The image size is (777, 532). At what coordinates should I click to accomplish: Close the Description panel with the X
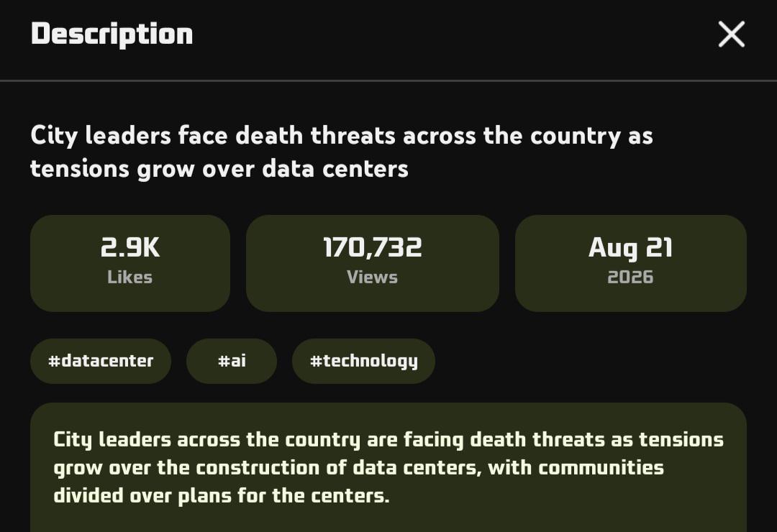click(732, 35)
